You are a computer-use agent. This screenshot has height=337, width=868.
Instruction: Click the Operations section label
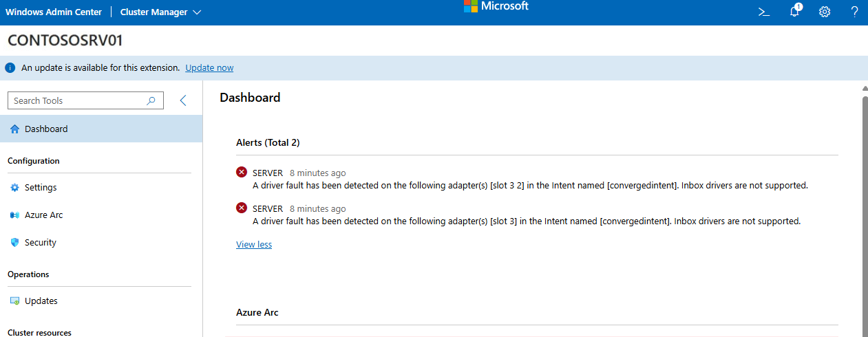point(28,274)
